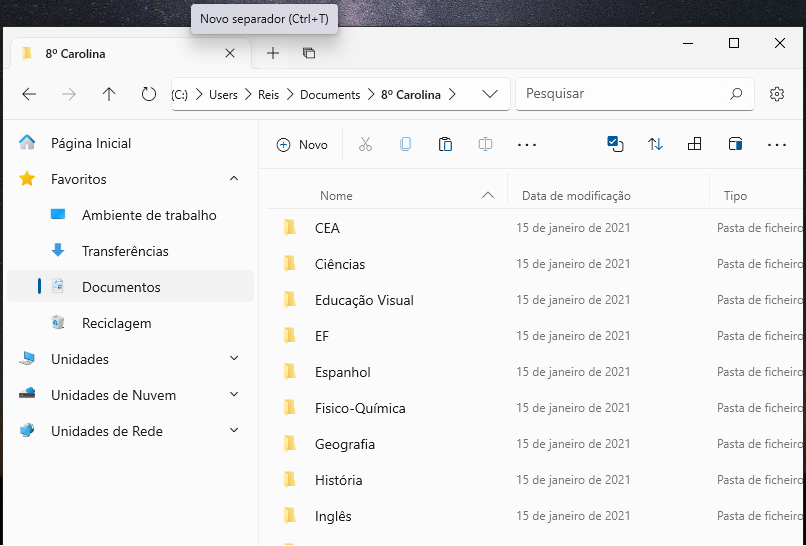Close the 8º Carolina tab
The height and width of the screenshot is (546, 806).
point(230,53)
